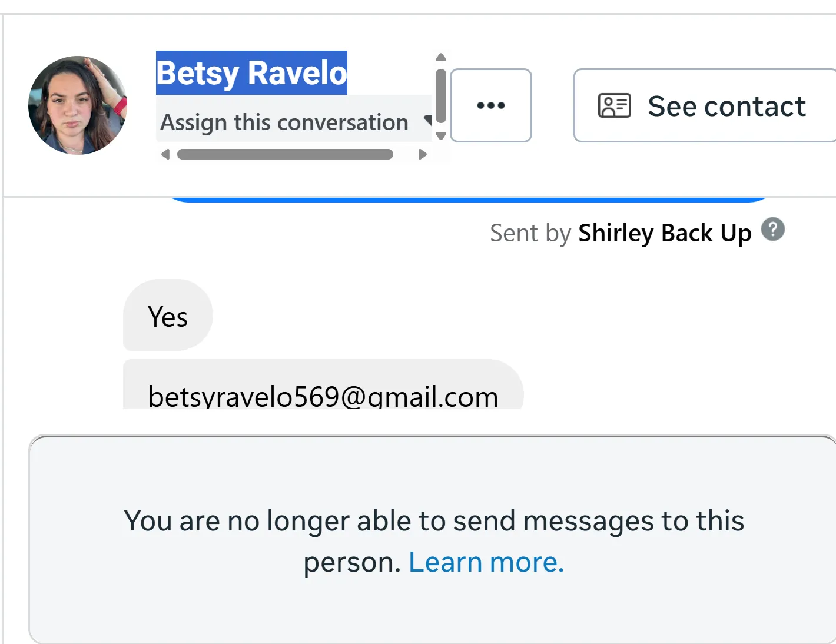Click the dropdown arrow beside Assign this conversation
This screenshot has height=644, width=836.
428,121
